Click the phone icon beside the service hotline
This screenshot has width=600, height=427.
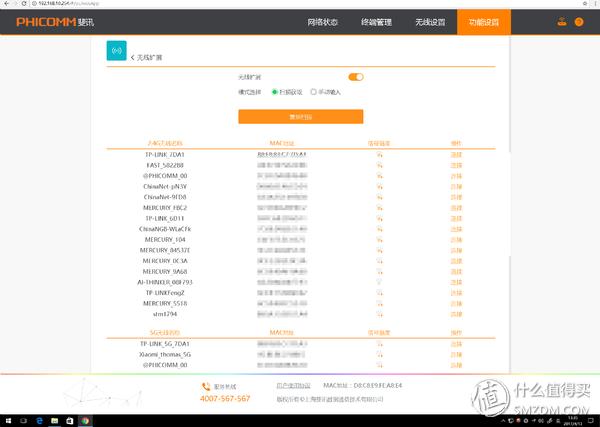coord(206,386)
